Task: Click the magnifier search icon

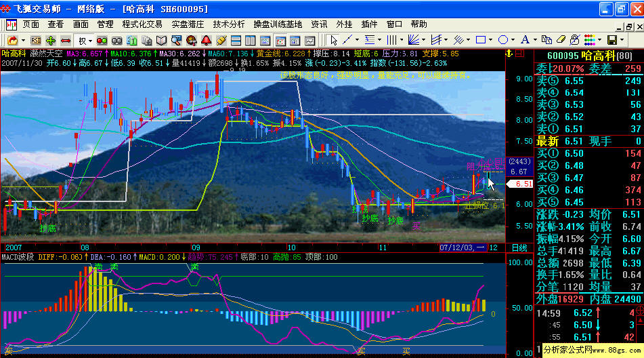Action: pyautogui.click(x=176, y=40)
